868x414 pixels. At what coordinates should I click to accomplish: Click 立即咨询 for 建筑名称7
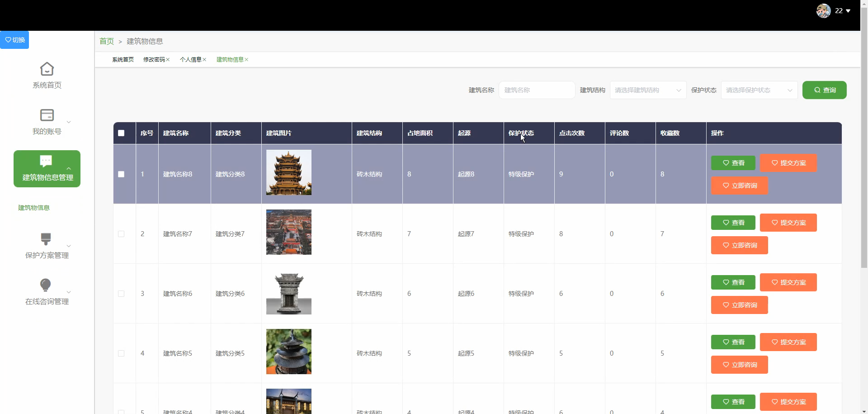tap(739, 245)
